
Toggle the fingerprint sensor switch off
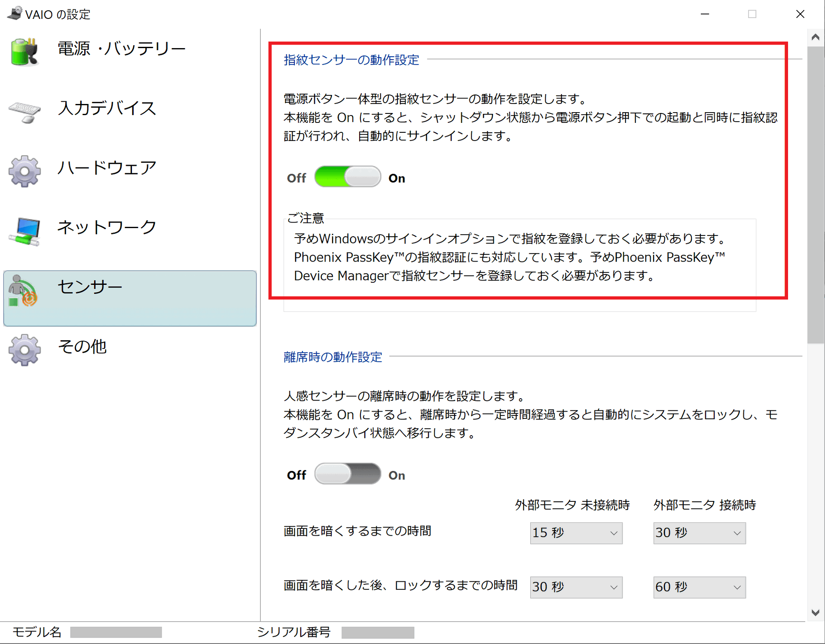(348, 177)
